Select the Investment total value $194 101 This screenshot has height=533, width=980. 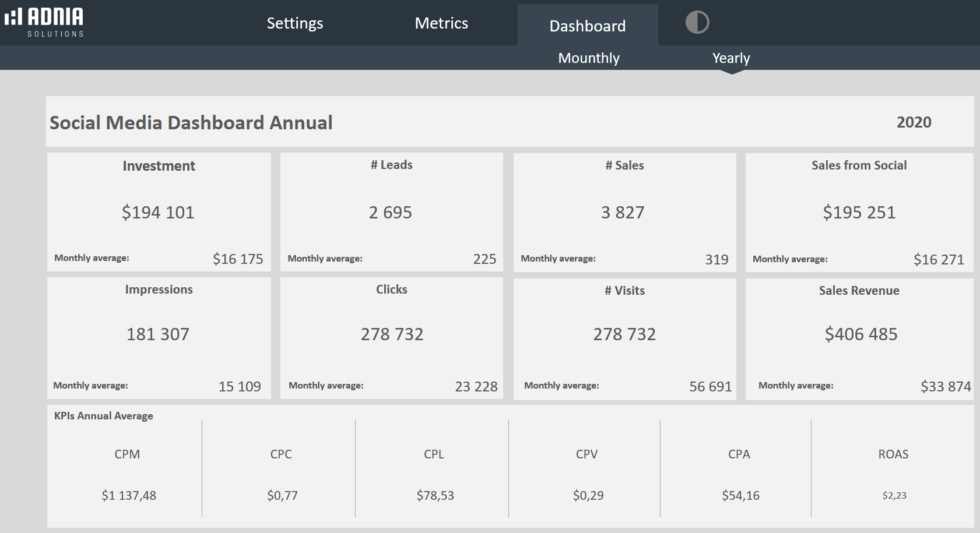coord(158,213)
